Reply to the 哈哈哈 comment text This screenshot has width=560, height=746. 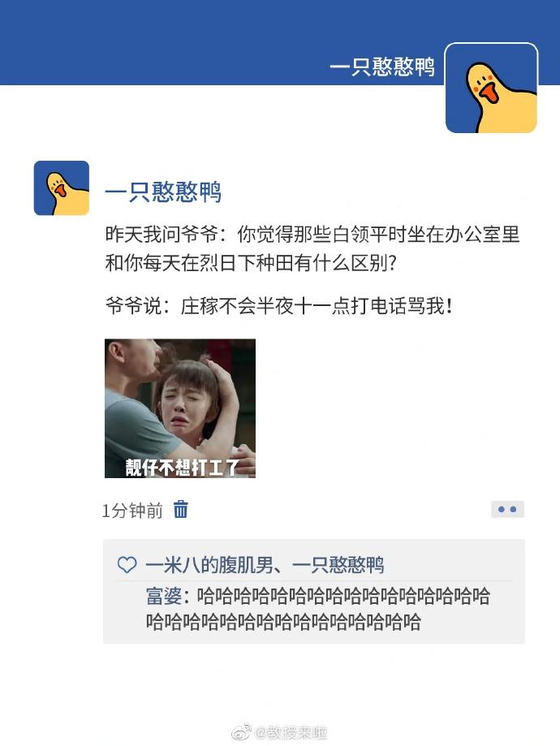coord(318,609)
